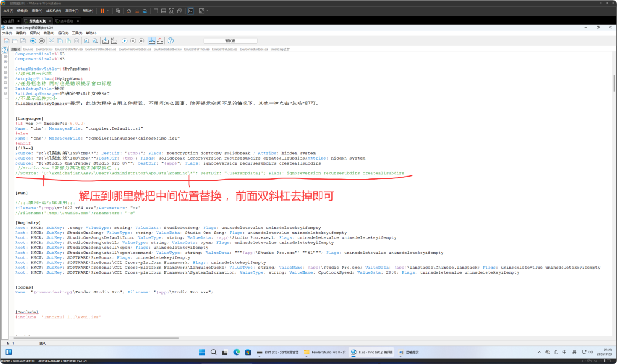Screen dimensions: 617x364
Task: Expand the system tray hidden icons chevron
Action: pos(539,352)
